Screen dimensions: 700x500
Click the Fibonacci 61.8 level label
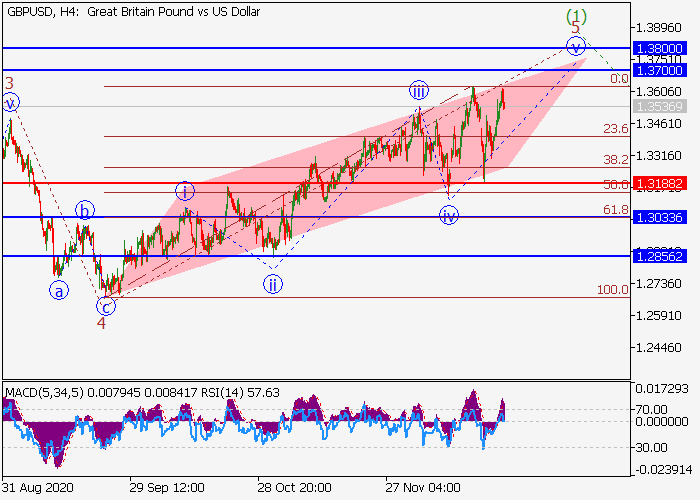pyautogui.click(x=616, y=209)
